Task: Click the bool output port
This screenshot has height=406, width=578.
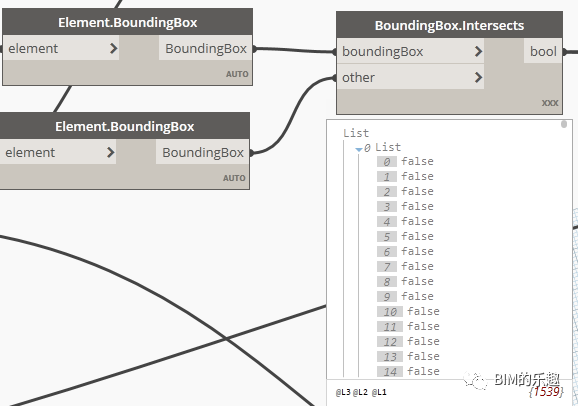Action: pyautogui.click(x=543, y=51)
